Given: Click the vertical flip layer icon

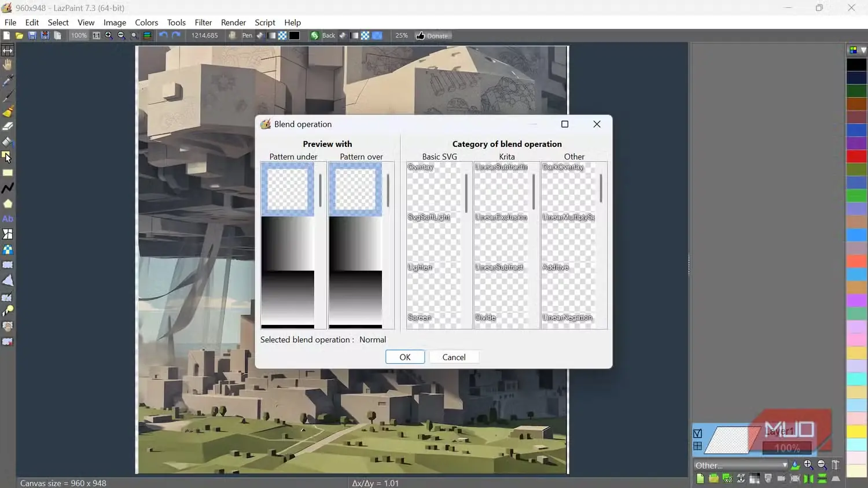Looking at the screenshot, I should pos(822,479).
